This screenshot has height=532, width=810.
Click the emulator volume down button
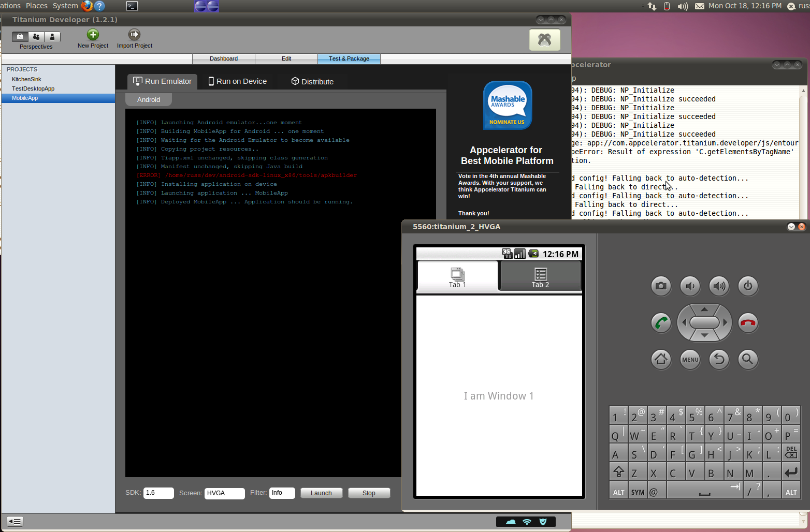[690, 286]
